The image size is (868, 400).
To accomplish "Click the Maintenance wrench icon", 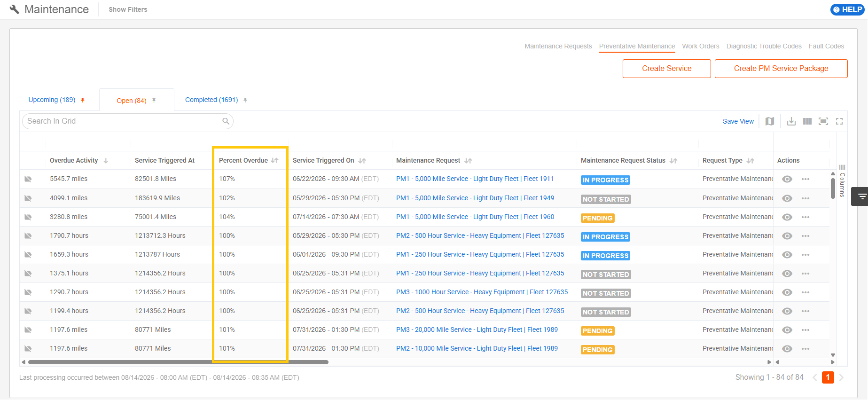I will (x=15, y=9).
